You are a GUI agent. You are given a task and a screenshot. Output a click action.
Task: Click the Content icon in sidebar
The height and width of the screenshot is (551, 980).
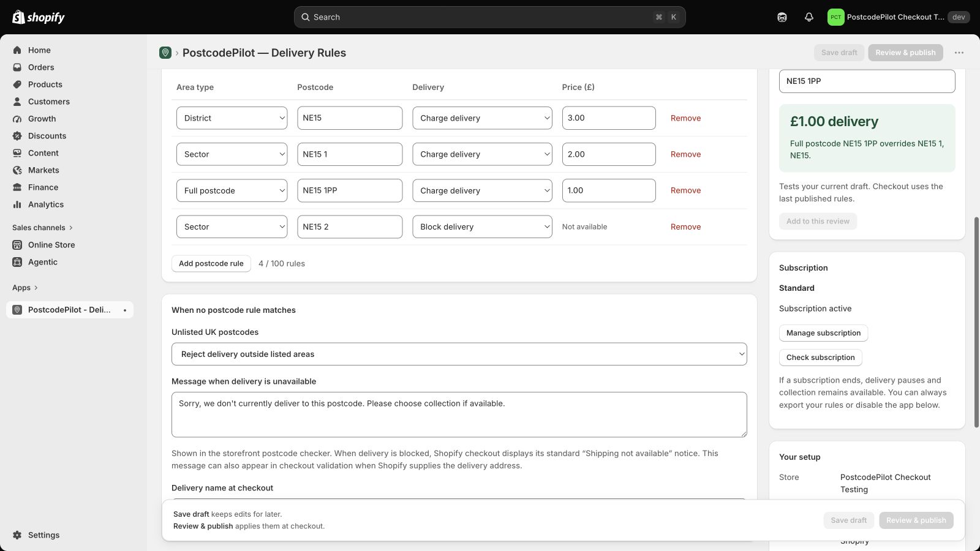[17, 153]
